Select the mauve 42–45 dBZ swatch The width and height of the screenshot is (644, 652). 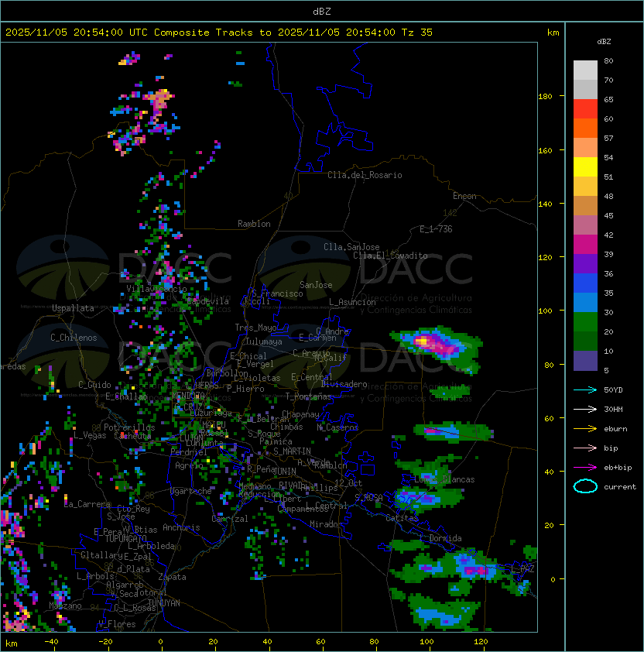coord(585,225)
